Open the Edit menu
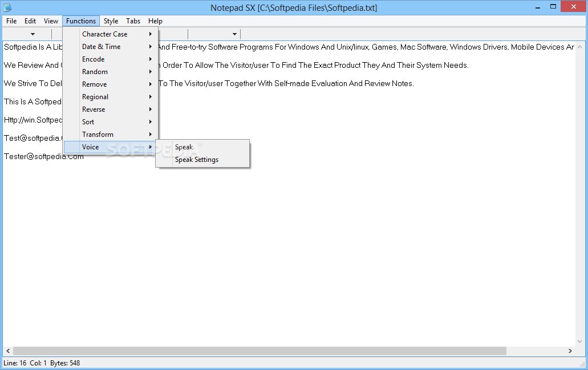Screen dimensions: 588x370 (30, 21)
